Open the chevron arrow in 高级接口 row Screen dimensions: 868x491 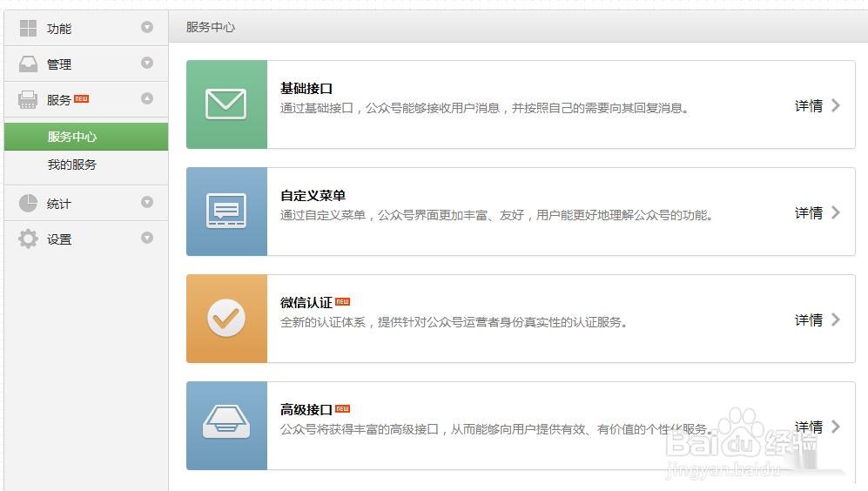coord(835,427)
